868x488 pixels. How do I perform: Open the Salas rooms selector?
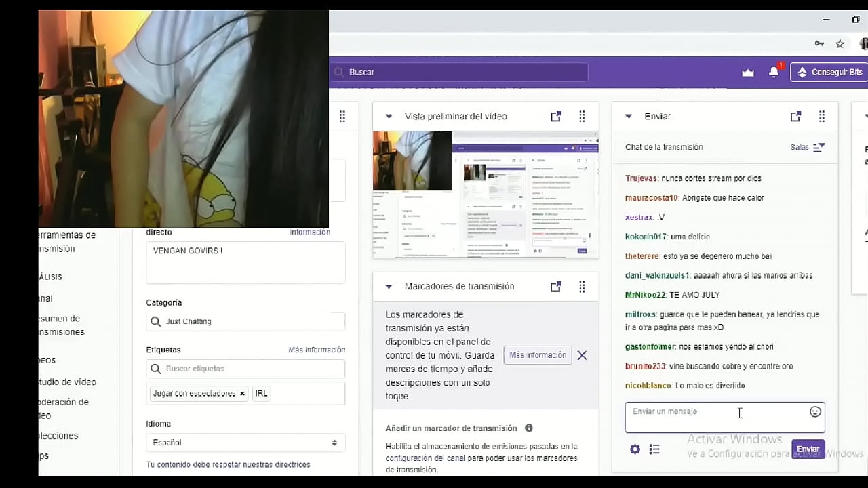point(807,147)
